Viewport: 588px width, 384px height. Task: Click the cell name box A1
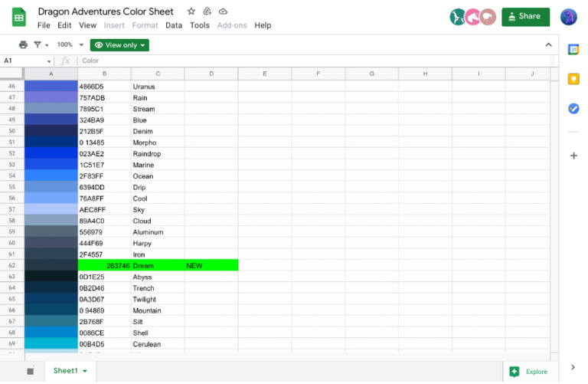(27, 61)
